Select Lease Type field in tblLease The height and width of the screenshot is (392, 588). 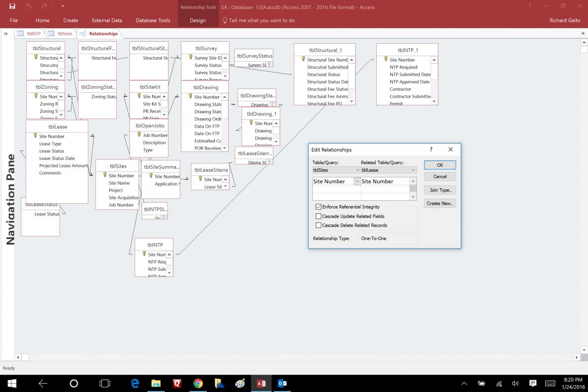[x=50, y=144]
